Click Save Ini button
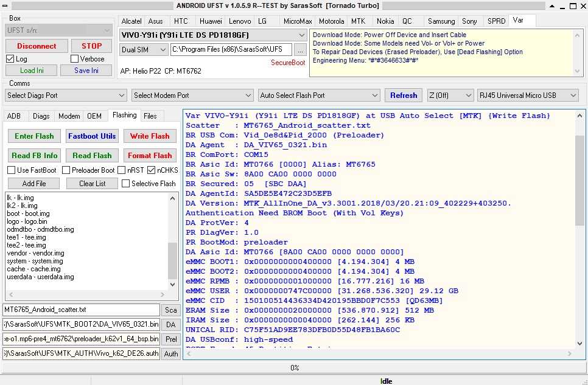The height and width of the screenshot is (385, 588). pyautogui.click(x=86, y=71)
